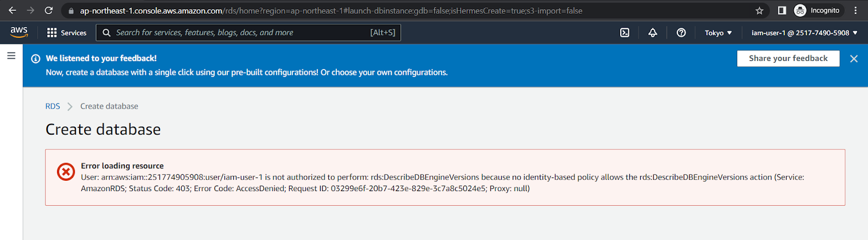Go to the RDS breadcrumb link
The height and width of the screenshot is (240, 868).
pyautogui.click(x=53, y=106)
